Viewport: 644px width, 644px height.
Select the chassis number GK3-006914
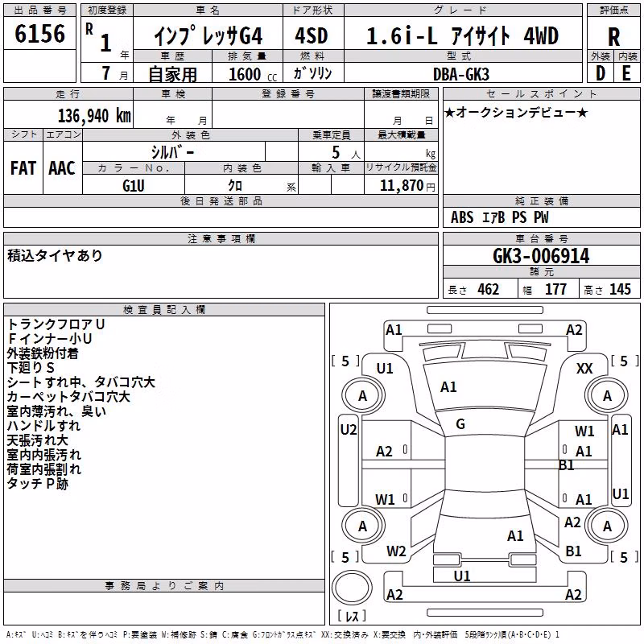541,256
